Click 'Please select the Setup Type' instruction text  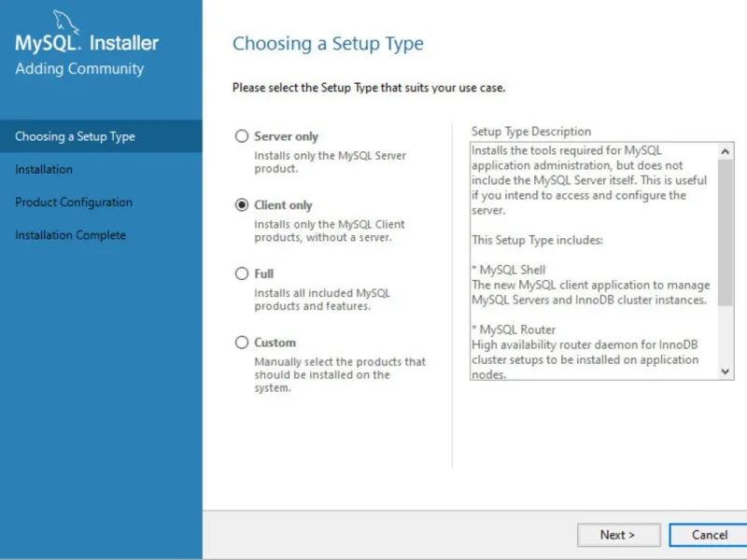coord(369,88)
